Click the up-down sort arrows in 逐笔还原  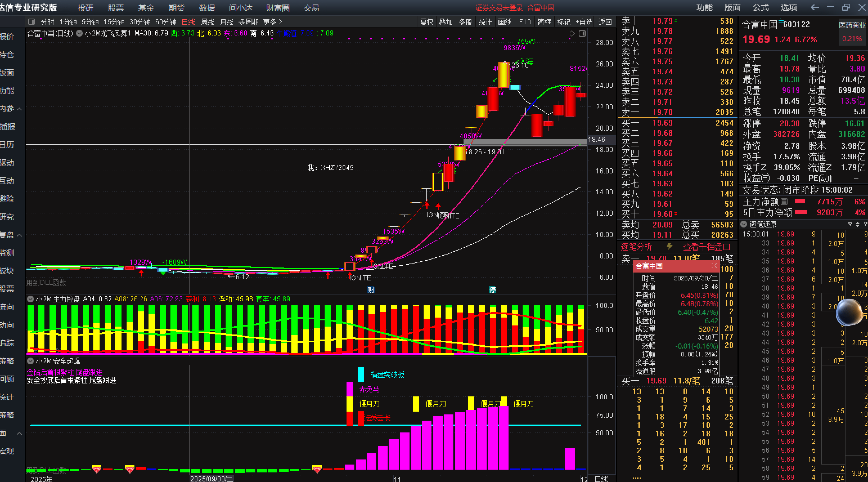coord(858,224)
